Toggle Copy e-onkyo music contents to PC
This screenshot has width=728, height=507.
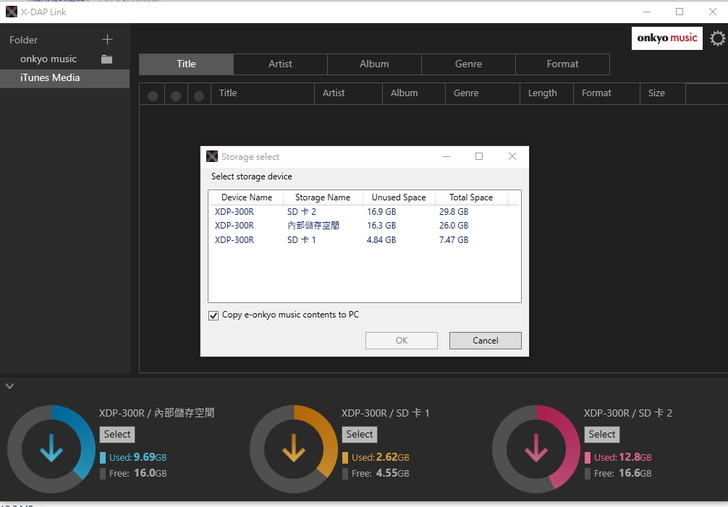pos(213,315)
